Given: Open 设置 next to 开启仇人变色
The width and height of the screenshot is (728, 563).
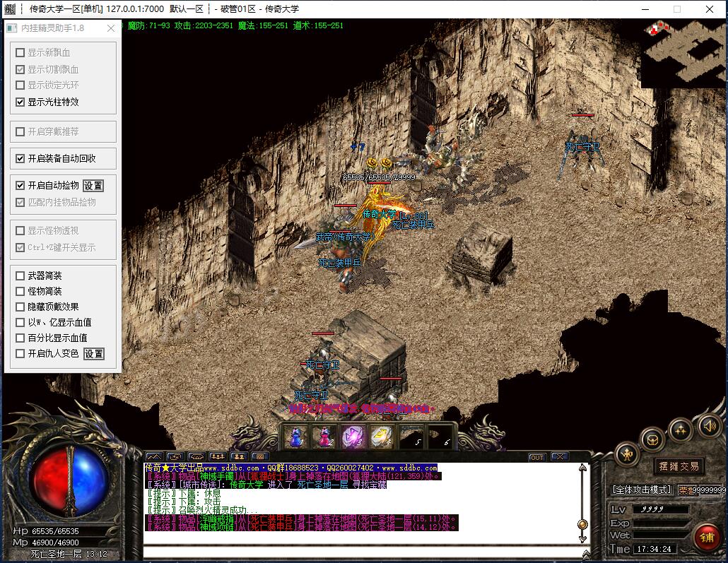Looking at the screenshot, I should 94,354.
